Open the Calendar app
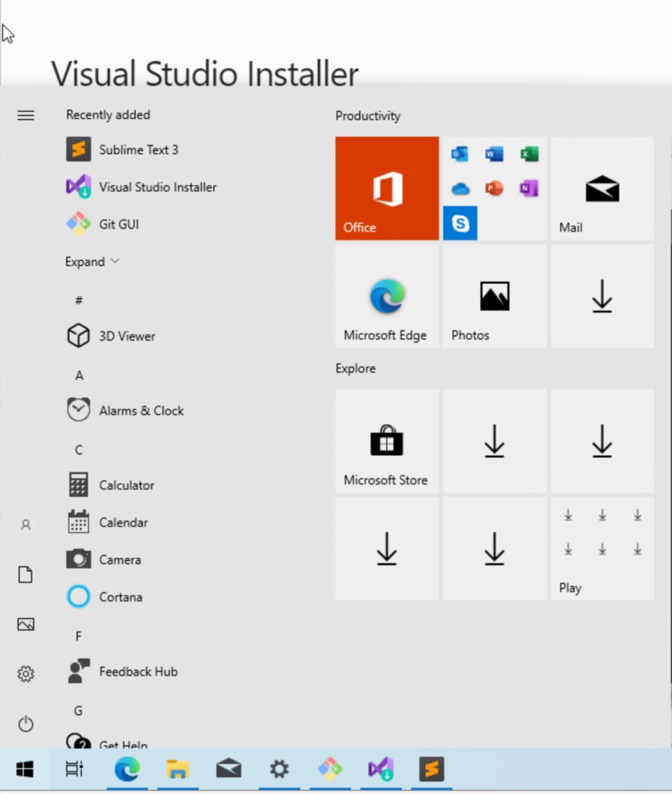Screen dimensions: 672x794 (107, 522)
